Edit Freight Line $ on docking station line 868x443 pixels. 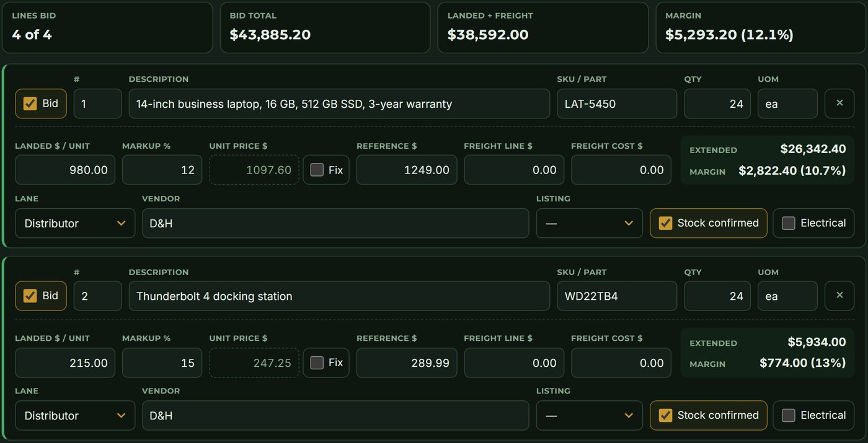(514, 362)
